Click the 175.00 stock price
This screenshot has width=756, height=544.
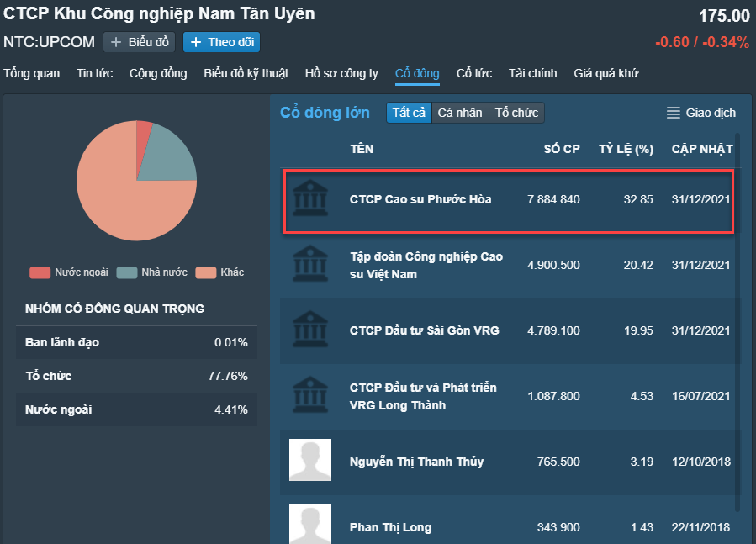pyautogui.click(x=724, y=16)
